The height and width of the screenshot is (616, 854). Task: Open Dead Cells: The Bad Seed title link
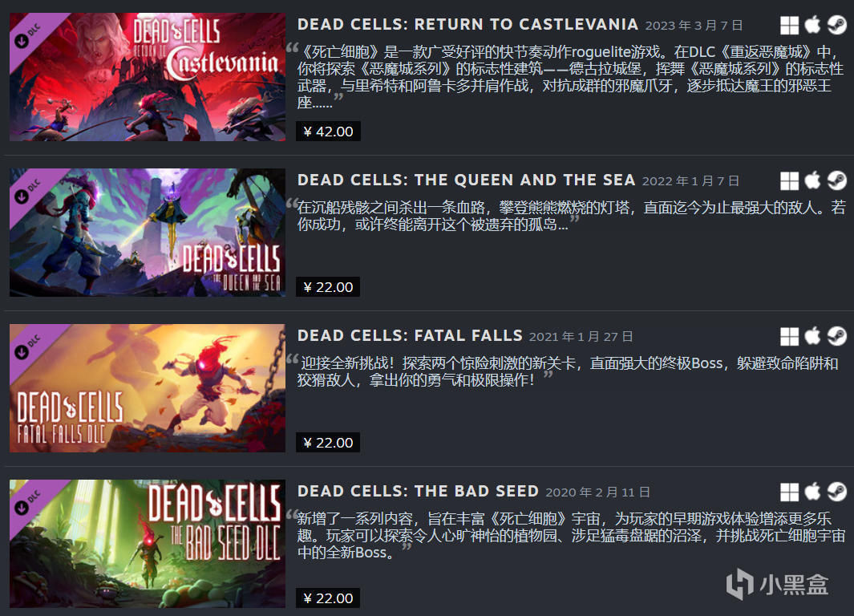pos(419,491)
